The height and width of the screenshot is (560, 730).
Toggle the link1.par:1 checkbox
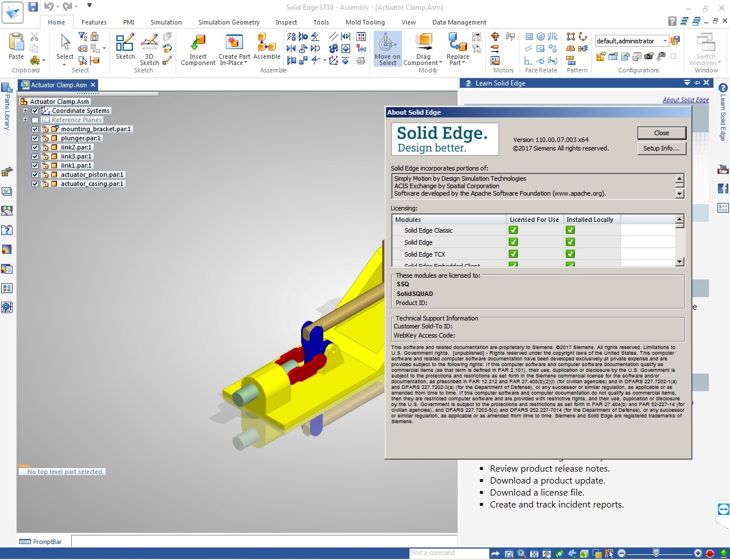tap(35, 165)
